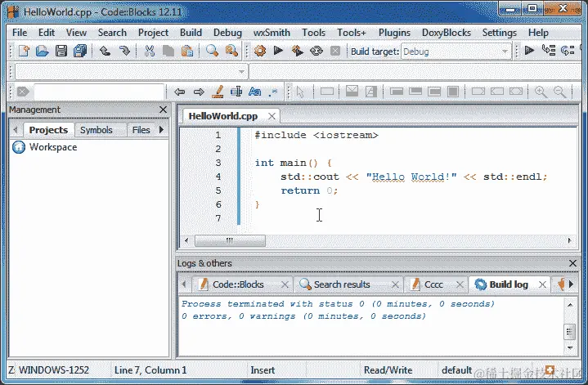Open the Settings menu
The height and width of the screenshot is (385, 588).
coord(500,33)
